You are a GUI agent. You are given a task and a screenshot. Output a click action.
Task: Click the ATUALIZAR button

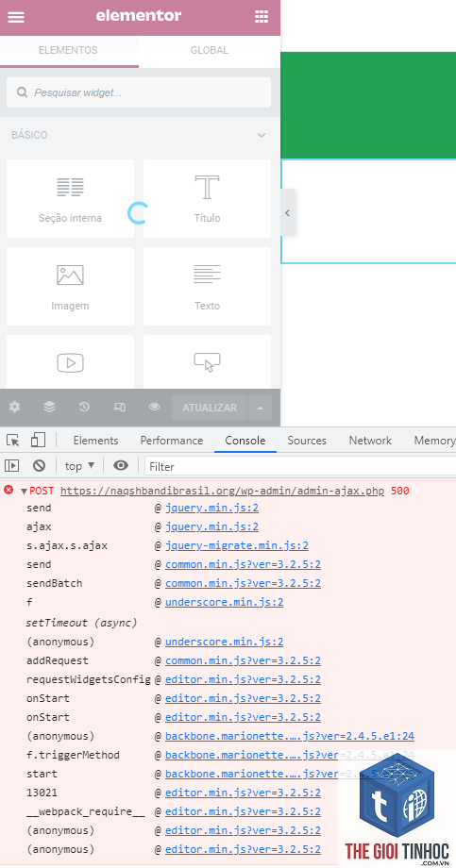pyautogui.click(x=210, y=408)
